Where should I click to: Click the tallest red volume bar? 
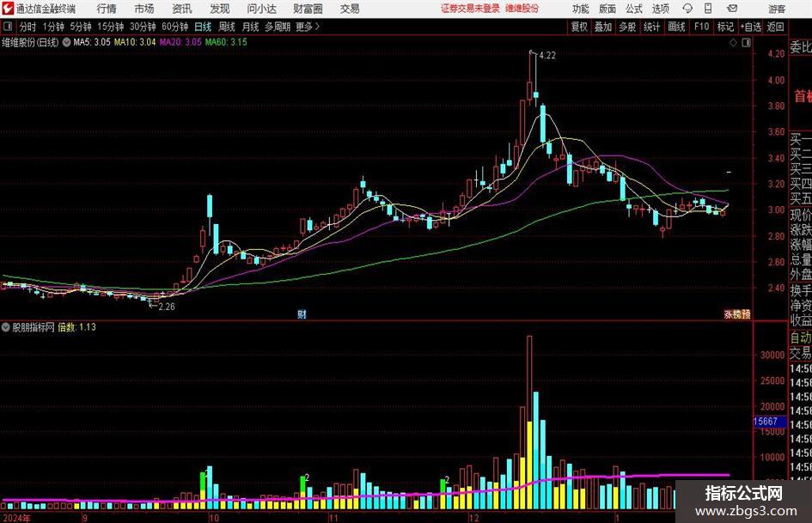click(x=529, y=423)
